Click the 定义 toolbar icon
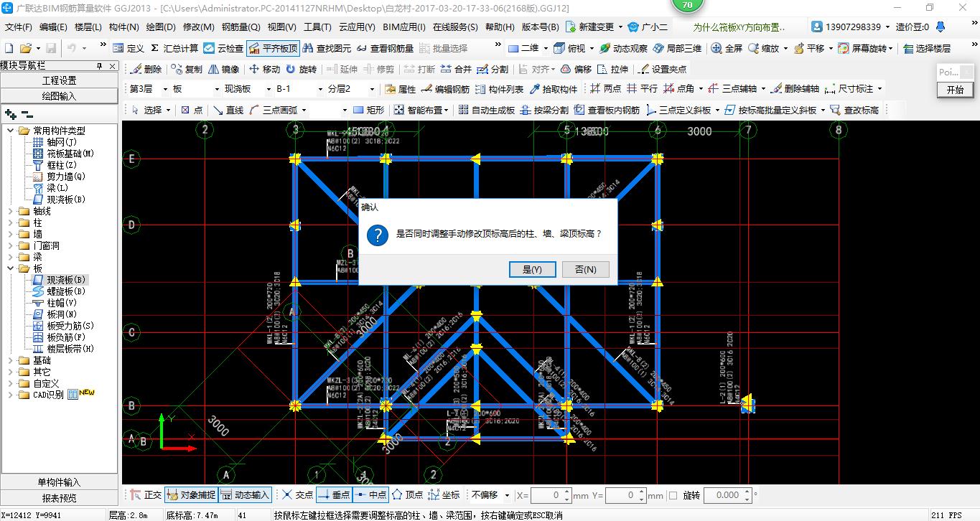980x521 pixels. tap(129, 48)
